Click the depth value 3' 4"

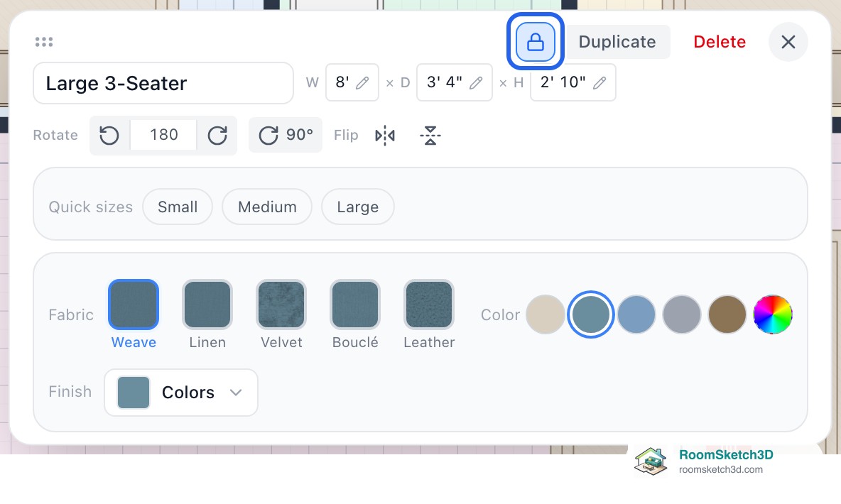tap(444, 82)
